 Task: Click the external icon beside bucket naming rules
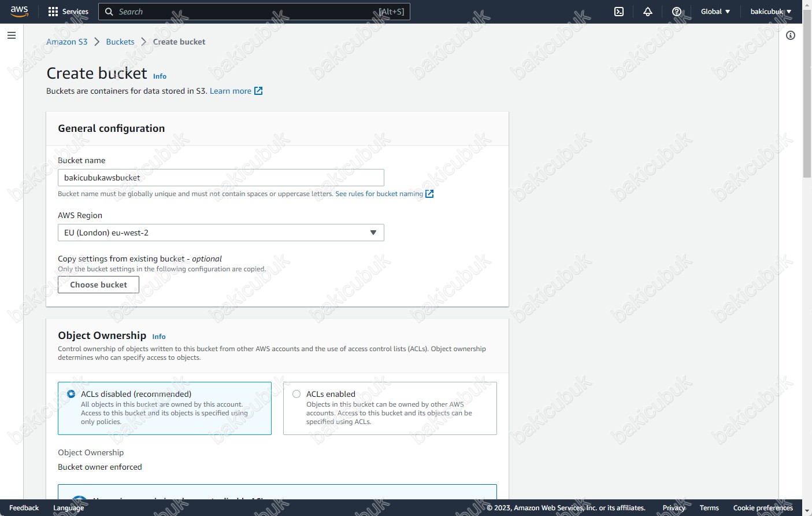(x=429, y=194)
